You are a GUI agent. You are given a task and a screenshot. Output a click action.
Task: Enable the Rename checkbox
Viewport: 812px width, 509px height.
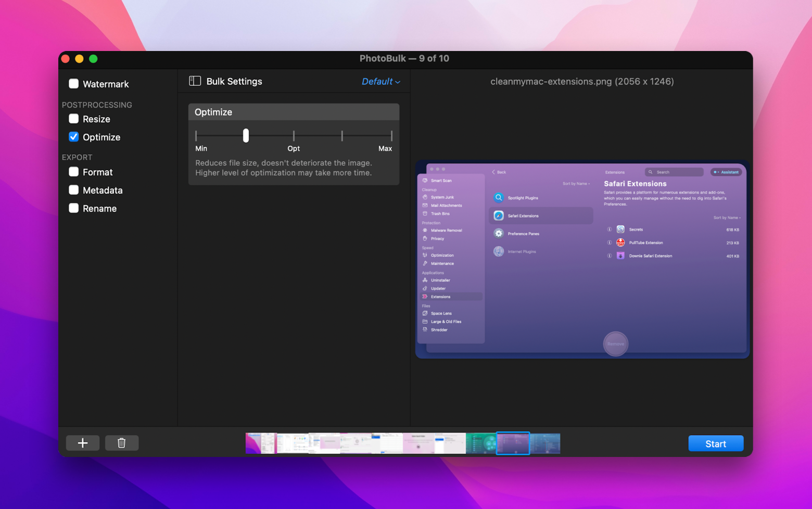tap(74, 208)
